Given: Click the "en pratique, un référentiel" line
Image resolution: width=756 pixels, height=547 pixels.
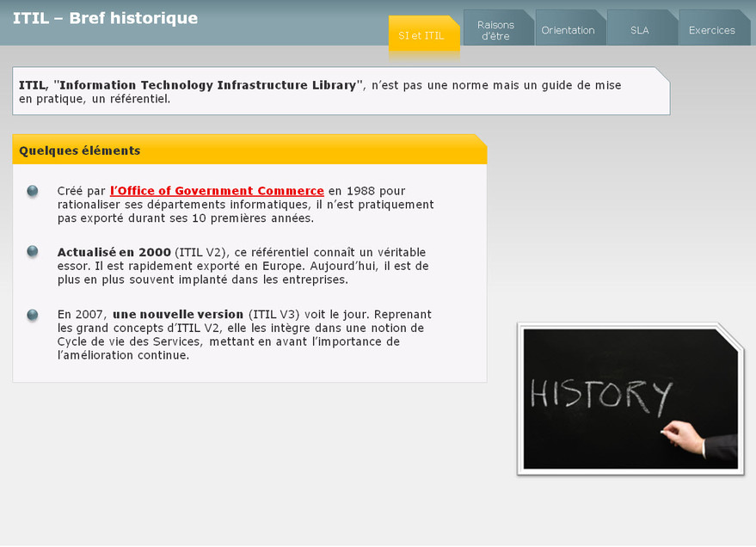Looking at the screenshot, I should pyautogui.click(x=95, y=99).
